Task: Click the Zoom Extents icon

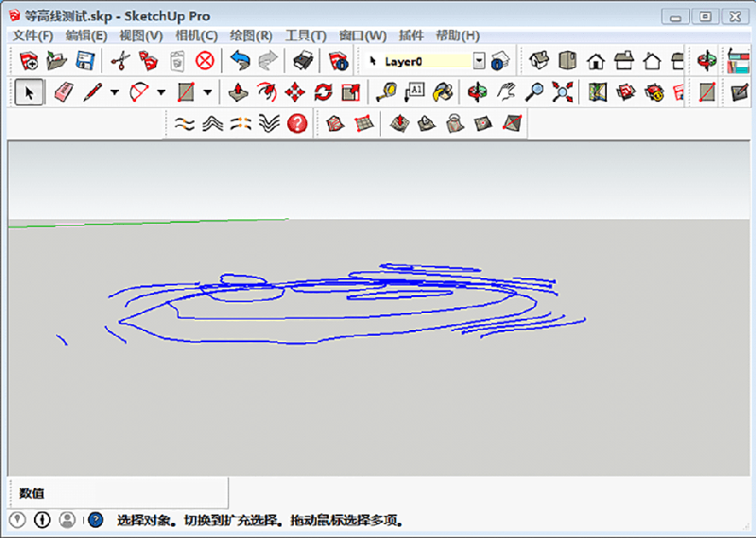Action: point(563,92)
